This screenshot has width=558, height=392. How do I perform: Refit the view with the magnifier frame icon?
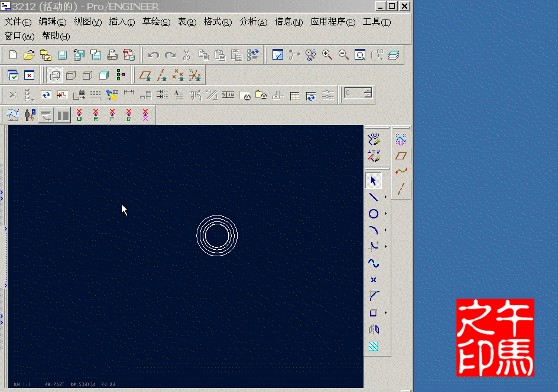[360, 55]
